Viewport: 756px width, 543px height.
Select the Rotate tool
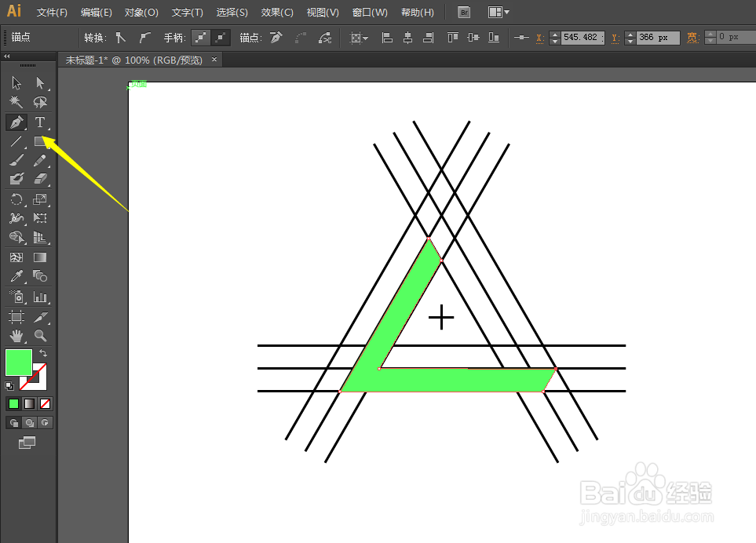(x=16, y=199)
